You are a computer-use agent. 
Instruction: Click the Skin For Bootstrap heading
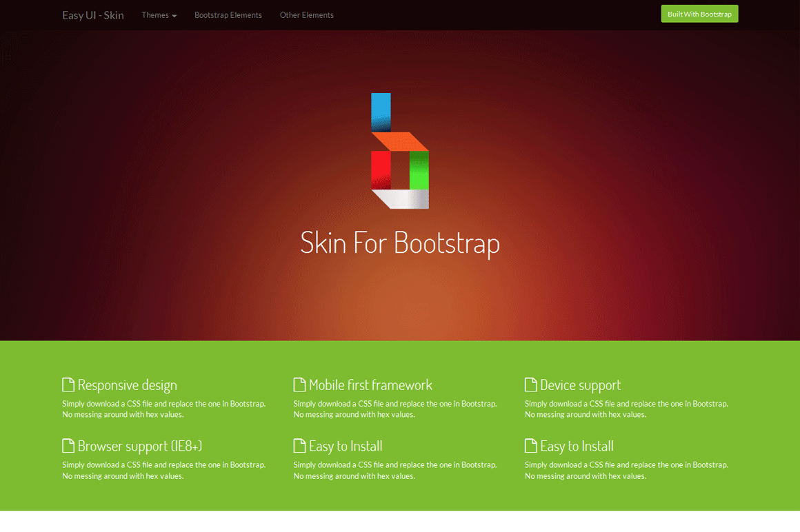(400, 243)
